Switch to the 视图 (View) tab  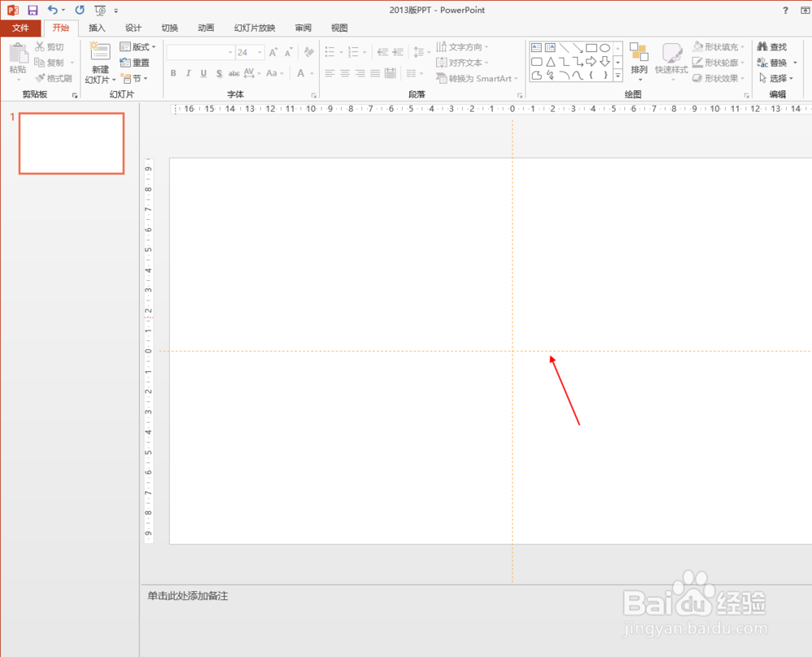tap(339, 28)
